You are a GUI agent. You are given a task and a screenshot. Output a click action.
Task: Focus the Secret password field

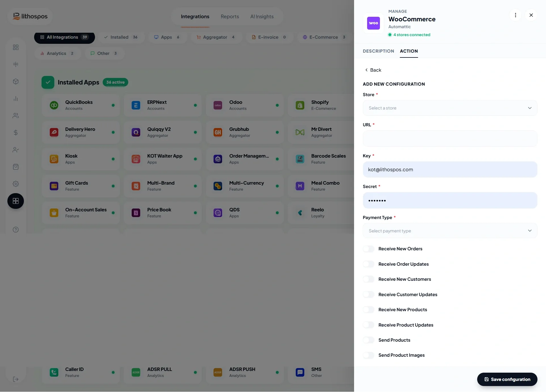450,201
